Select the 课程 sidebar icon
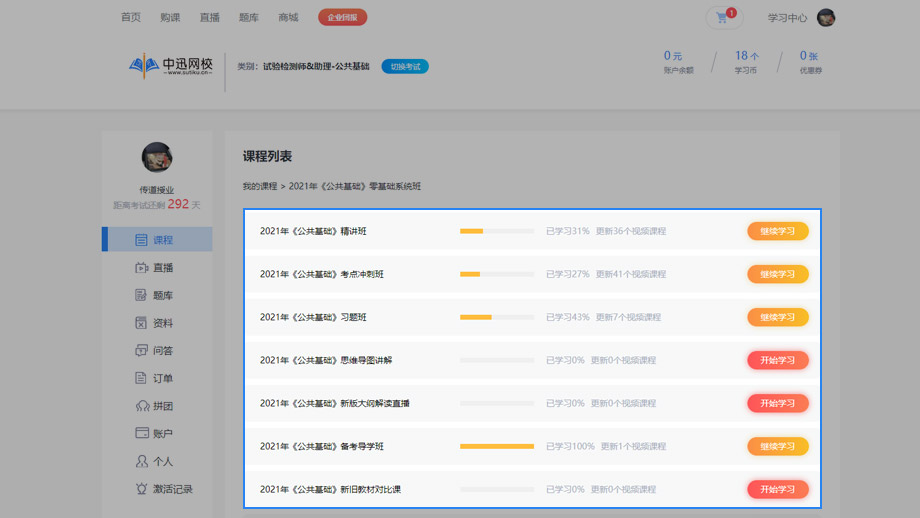 tap(141, 240)
